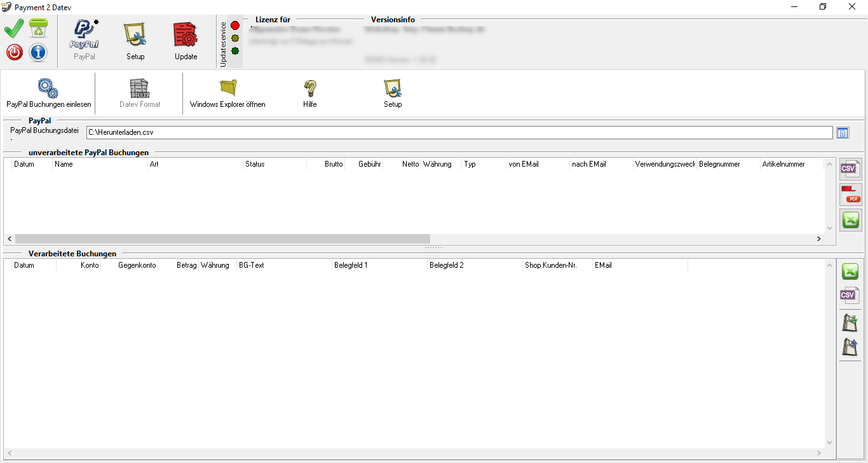This screenshot has height=463, width=868.
Task: Click the Belegfeld 1 column header
Action: click(x=379, y=265)
